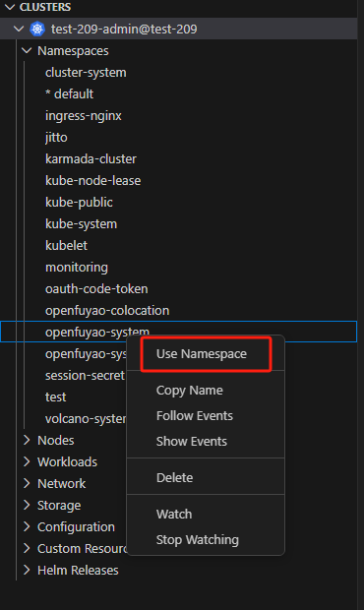This screenshot has height=610, width=364.
Task: Collapse the Namespaces tree node
Action: [x=27, y=50]
